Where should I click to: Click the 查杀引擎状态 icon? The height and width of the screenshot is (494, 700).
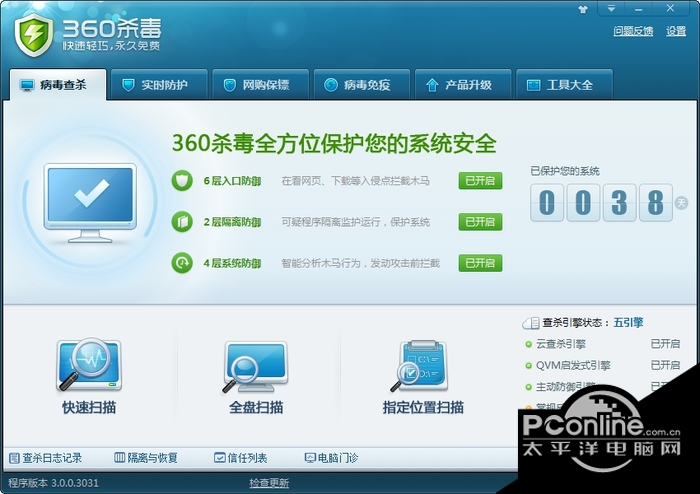coord(531,323)
